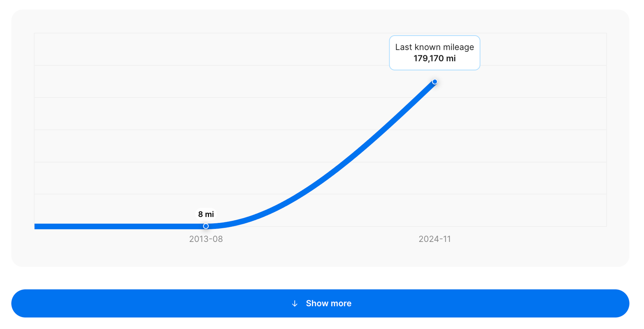Click the Show more text label

329,303
